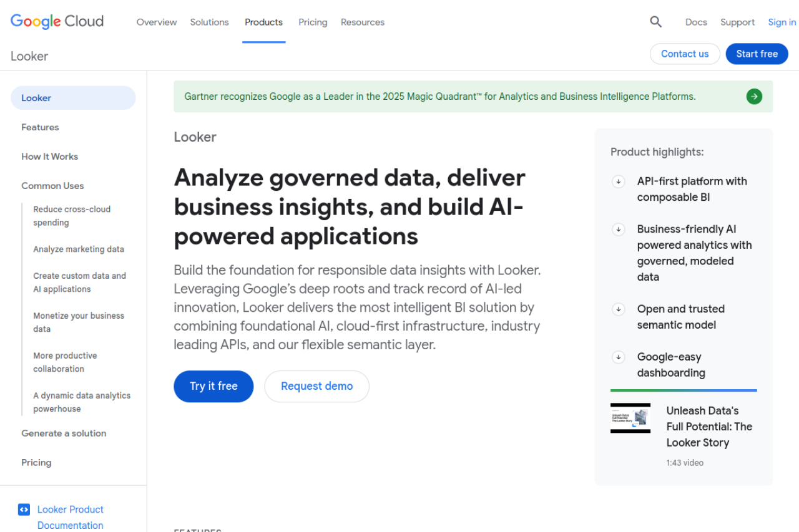The height and width of the screenshot is (532, 799).
Task: Select Looker in the sidebar
Action: (73, 98)
